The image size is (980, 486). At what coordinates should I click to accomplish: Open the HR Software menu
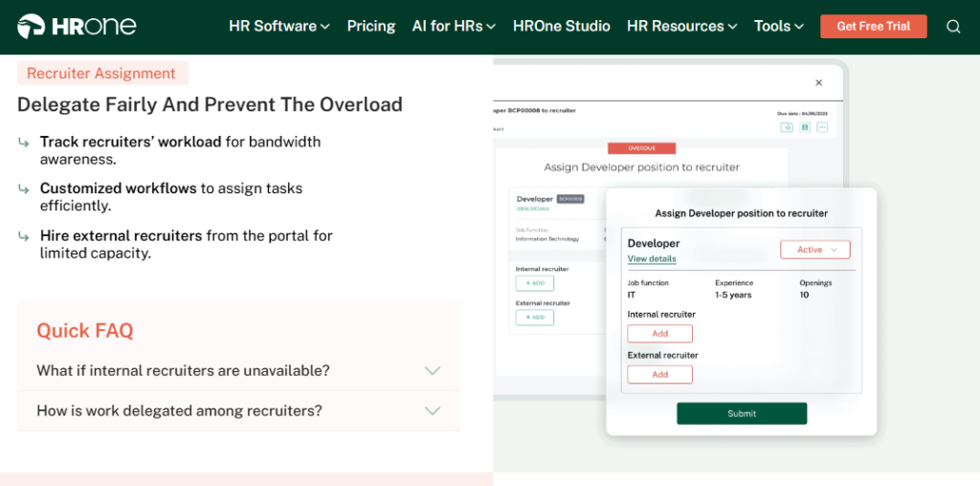click(x=279, y=26)
